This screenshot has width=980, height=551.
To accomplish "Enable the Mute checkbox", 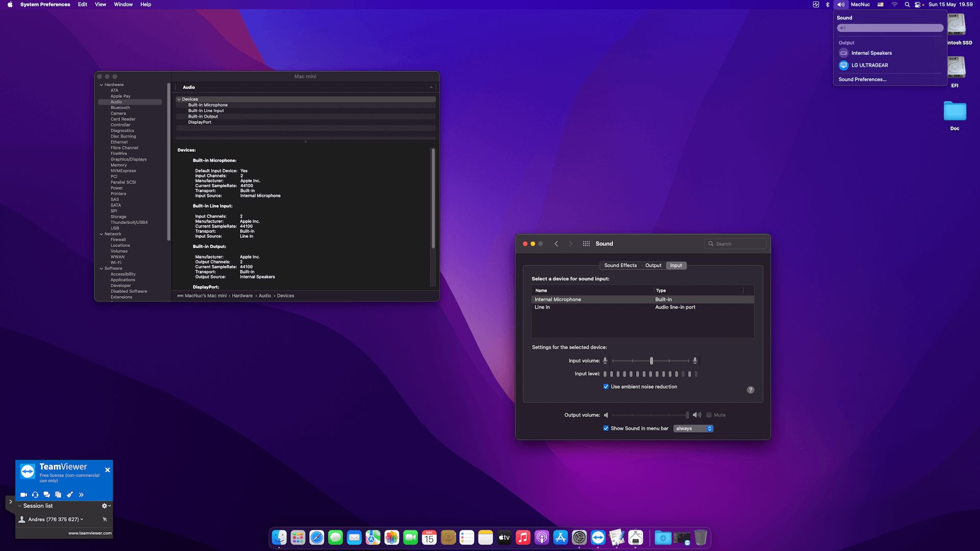I will coord(709,415).
